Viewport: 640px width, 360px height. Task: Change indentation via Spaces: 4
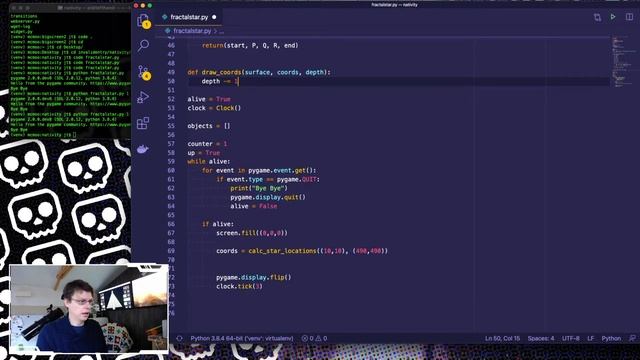coord(541,338)
